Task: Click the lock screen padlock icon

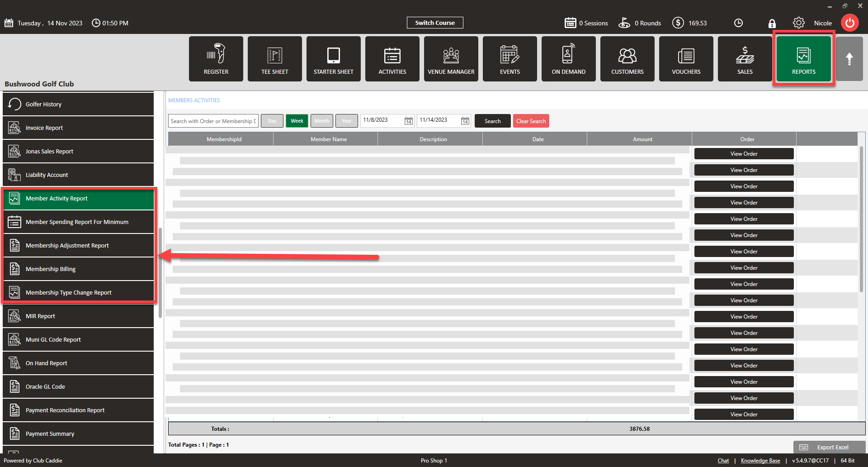Action: pos(772,23)
